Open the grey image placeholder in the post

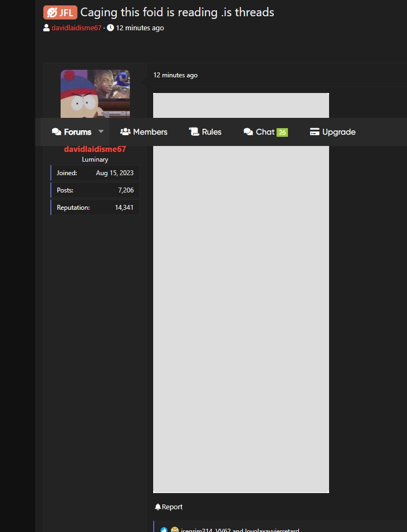(241, 293)
